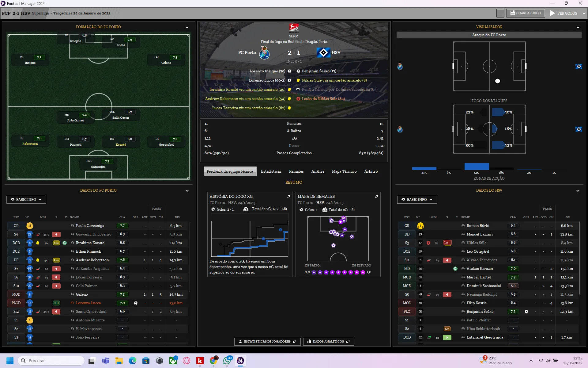588x368 pixels.
Task: Switch to the Estatísticas tab
Action: (x=271, y=172)
